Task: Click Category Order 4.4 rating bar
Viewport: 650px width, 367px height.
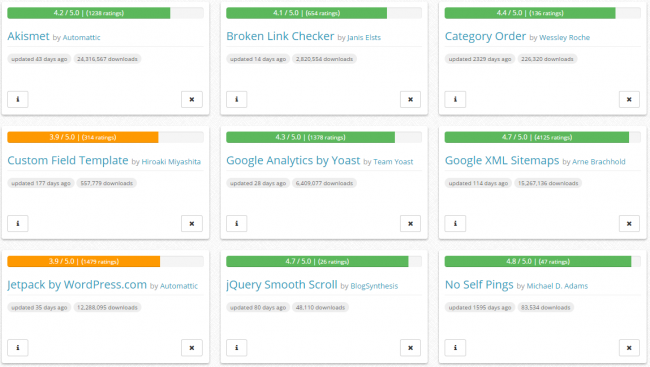Action: (x=543, y=13)
